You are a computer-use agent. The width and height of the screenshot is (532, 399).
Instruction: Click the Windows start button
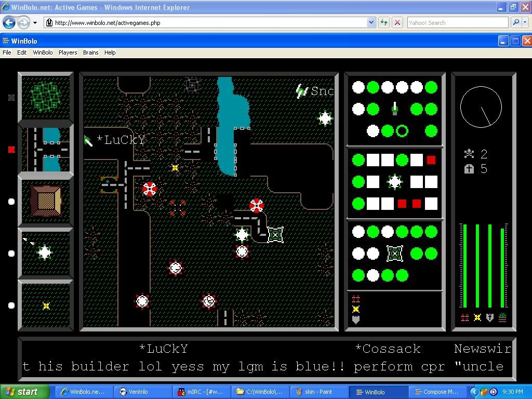[x=25, y=392]
